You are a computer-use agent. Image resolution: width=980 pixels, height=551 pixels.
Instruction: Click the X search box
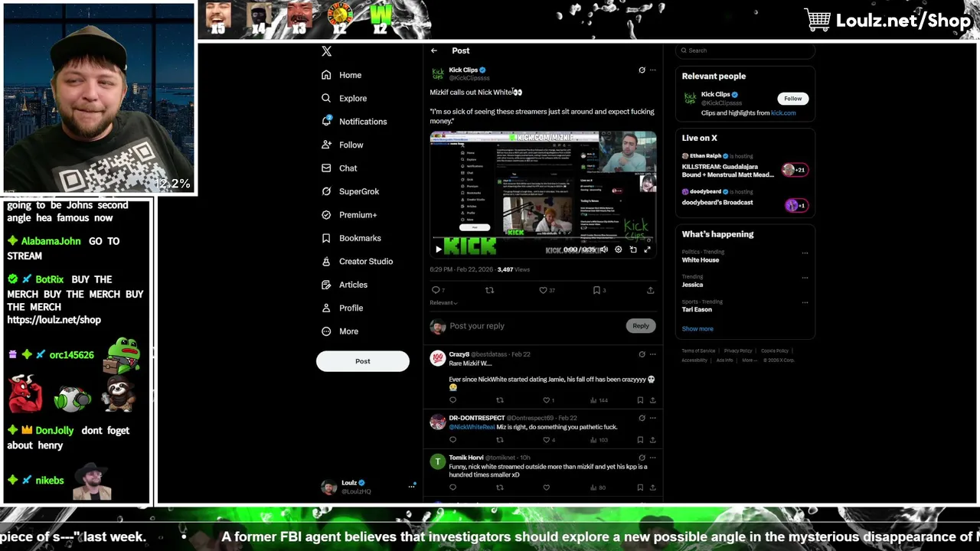[745, 51]
